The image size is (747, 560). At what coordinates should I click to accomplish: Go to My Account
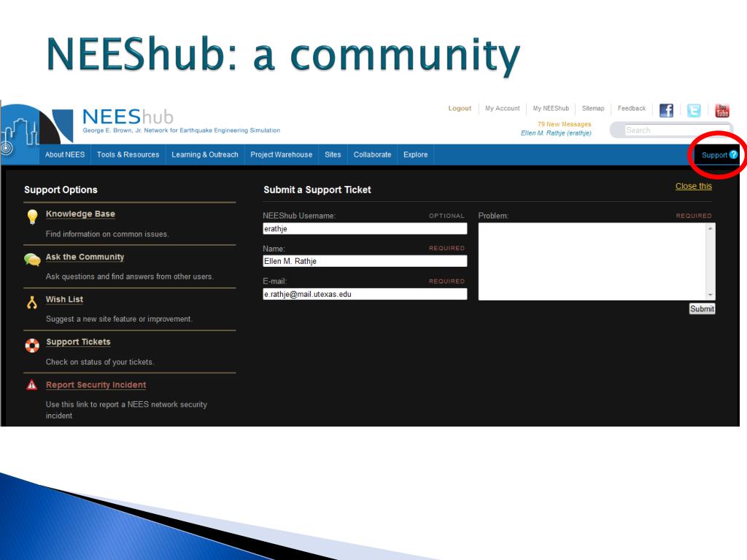tap(502, 109)
